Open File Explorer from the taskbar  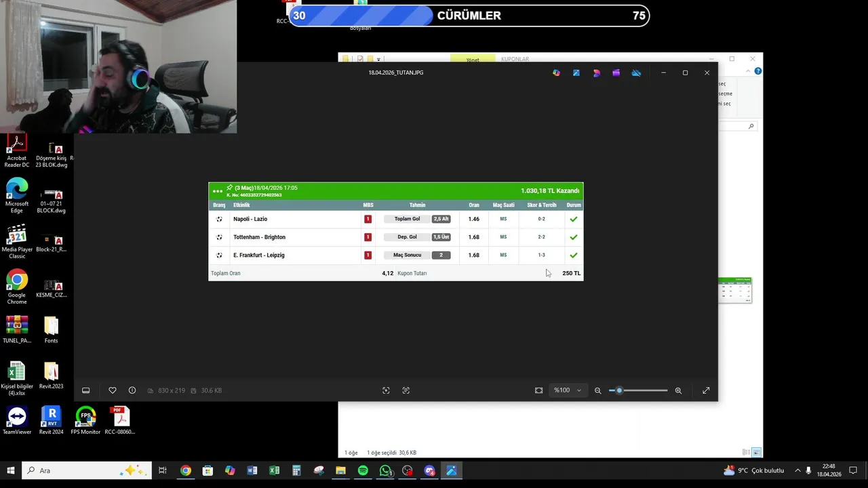(340, 470)
